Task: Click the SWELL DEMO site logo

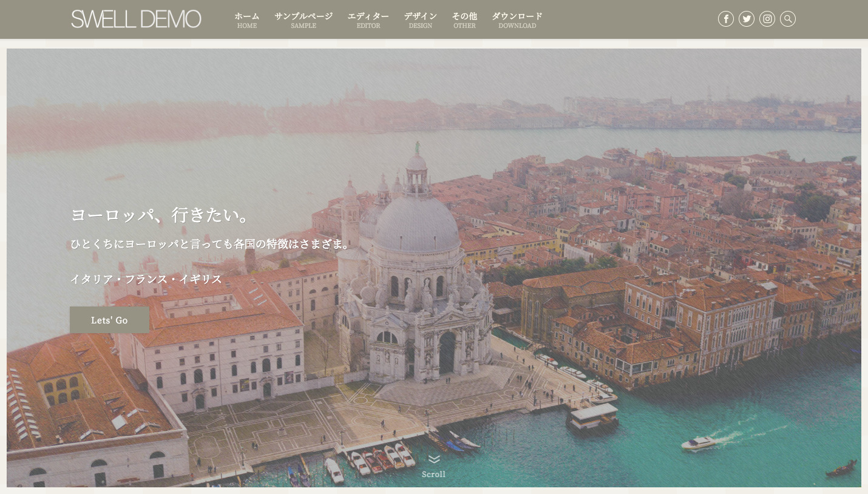Action: [136, 19]
